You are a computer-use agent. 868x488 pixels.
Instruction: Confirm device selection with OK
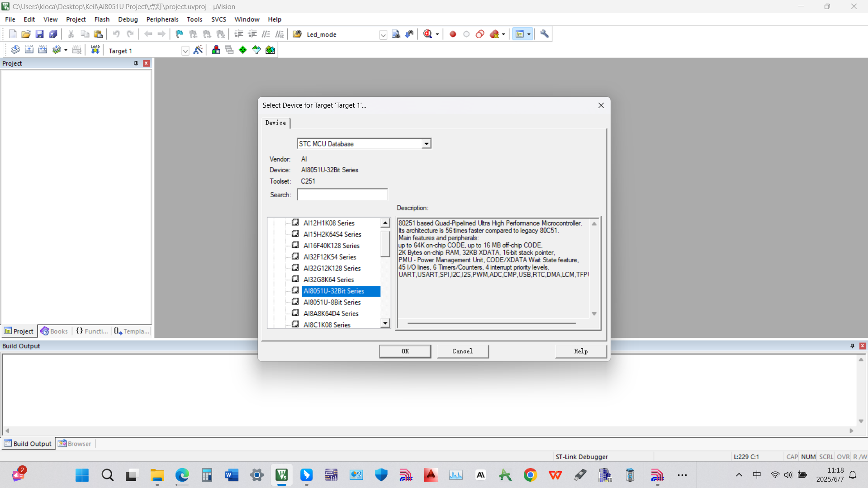405,351
